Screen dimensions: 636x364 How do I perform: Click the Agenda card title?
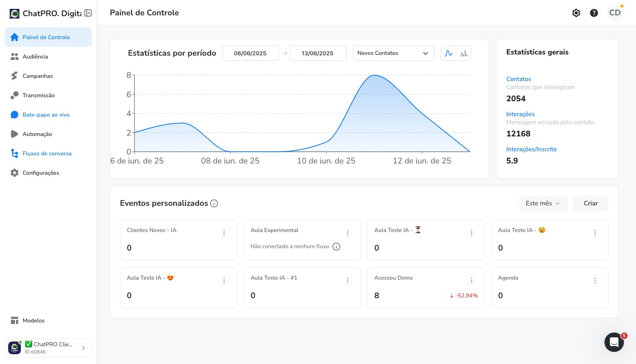(x=508, y=278)
